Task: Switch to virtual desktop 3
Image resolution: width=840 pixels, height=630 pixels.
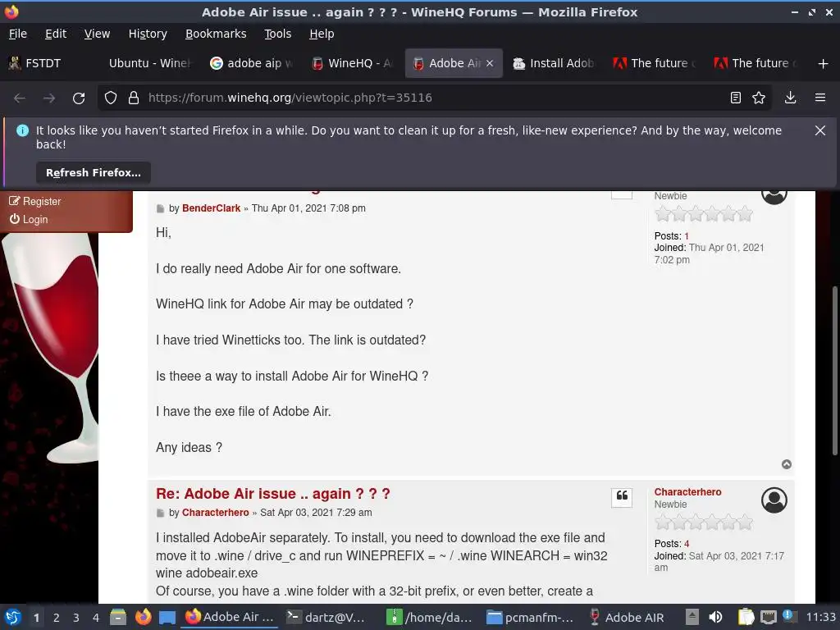Action: pos(76,618)
